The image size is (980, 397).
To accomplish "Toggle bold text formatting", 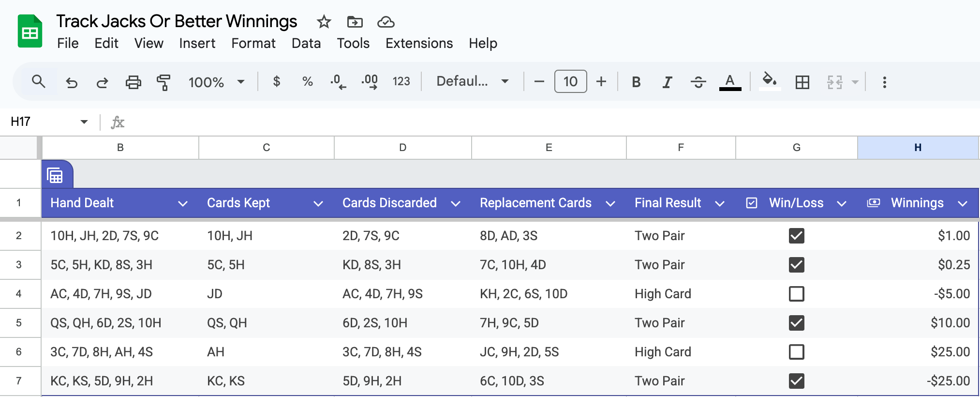I will coord(636,82).
